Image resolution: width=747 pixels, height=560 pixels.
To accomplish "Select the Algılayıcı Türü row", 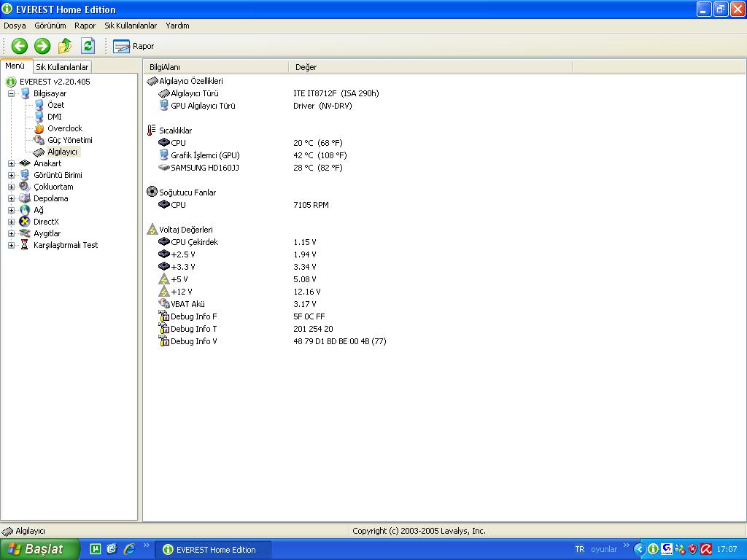I will click(269, 94).
